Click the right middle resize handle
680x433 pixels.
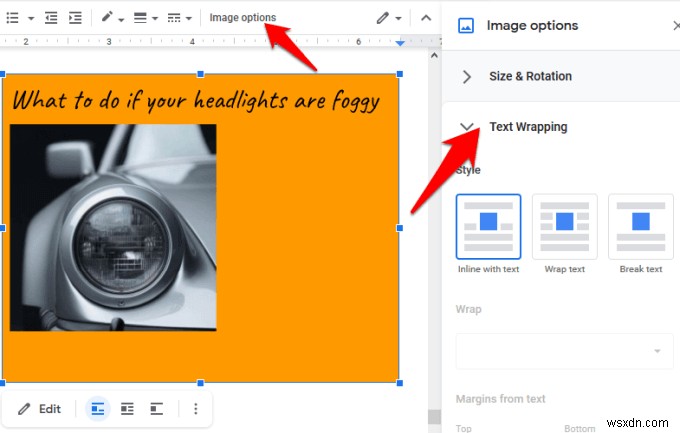tap(399, 228)
